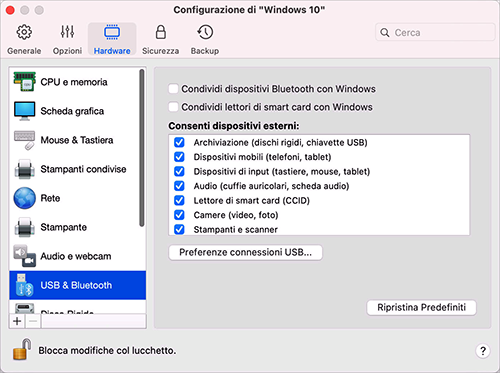Open the Generale gear icon
The image size is (500, 373).
[24, 32]
